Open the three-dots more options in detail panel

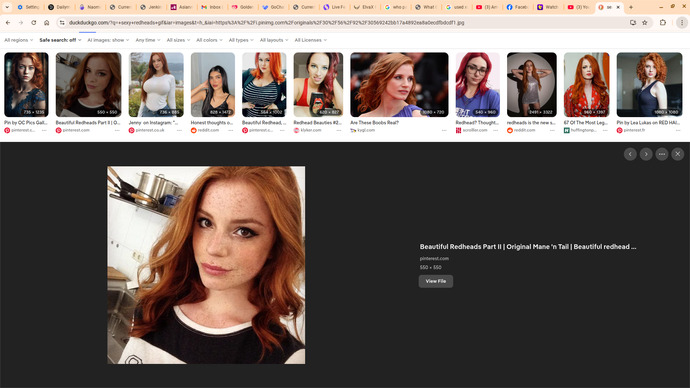point(661,154)
